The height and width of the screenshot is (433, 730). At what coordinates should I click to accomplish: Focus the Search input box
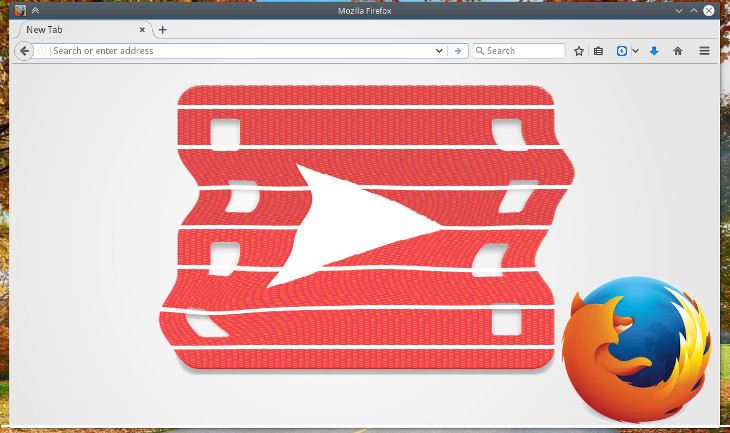pyautogui.click(x=519, y=51)
